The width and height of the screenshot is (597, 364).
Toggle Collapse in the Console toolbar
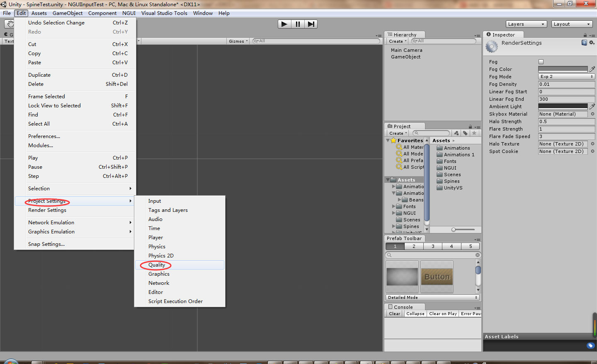click(415, 314)
